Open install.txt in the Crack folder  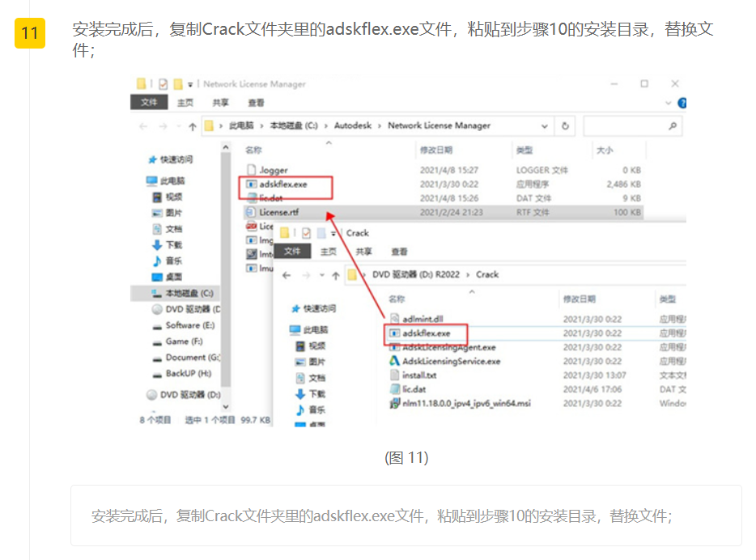point(419,375)
